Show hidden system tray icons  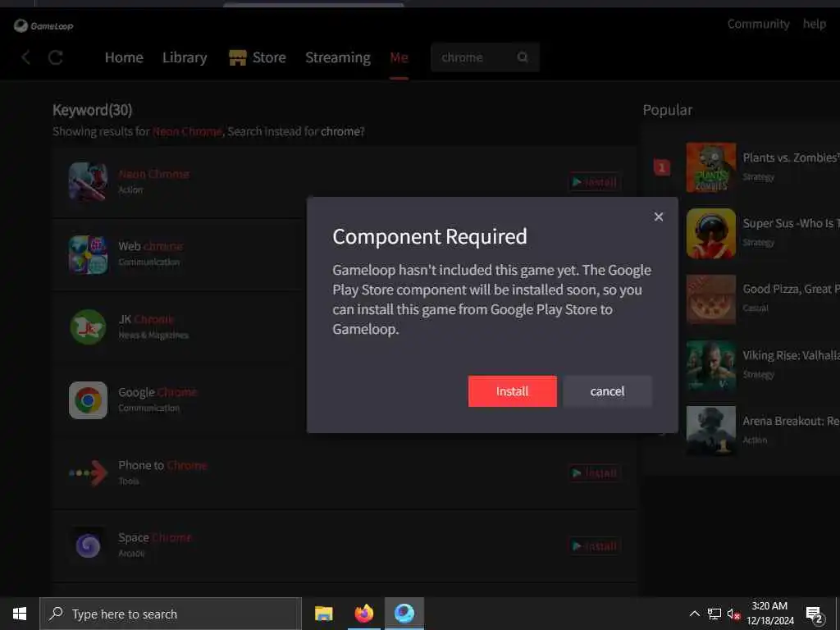pos(694,614)
